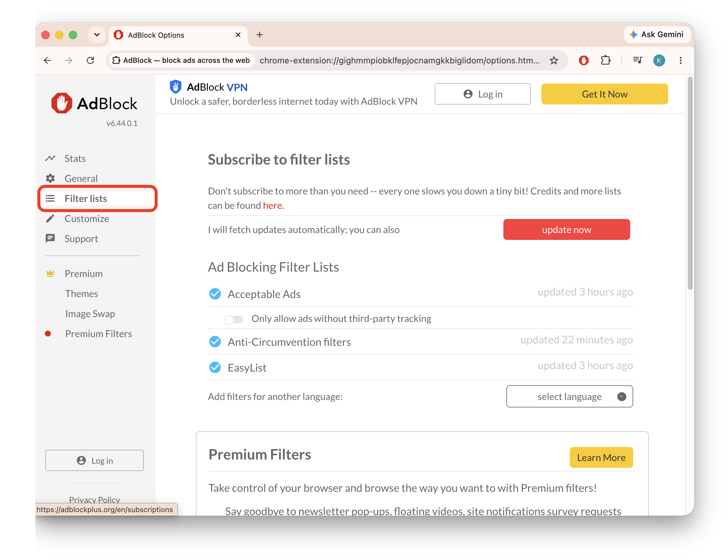Go to the Stats sidebar section
Image resolution: width=728 pixels, height=560 pixels.
tap(75, 158)
